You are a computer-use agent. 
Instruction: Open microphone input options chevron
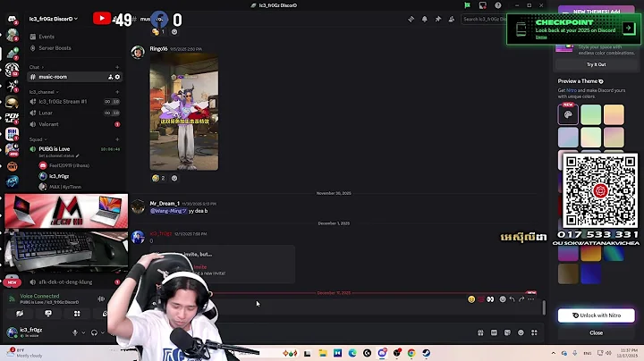(x=83, y=332)
